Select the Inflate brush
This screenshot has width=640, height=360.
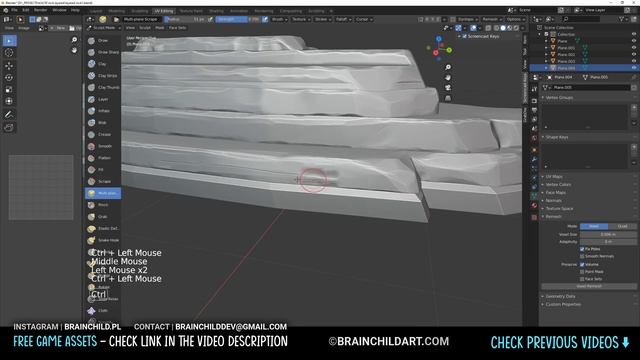[102, 111]
